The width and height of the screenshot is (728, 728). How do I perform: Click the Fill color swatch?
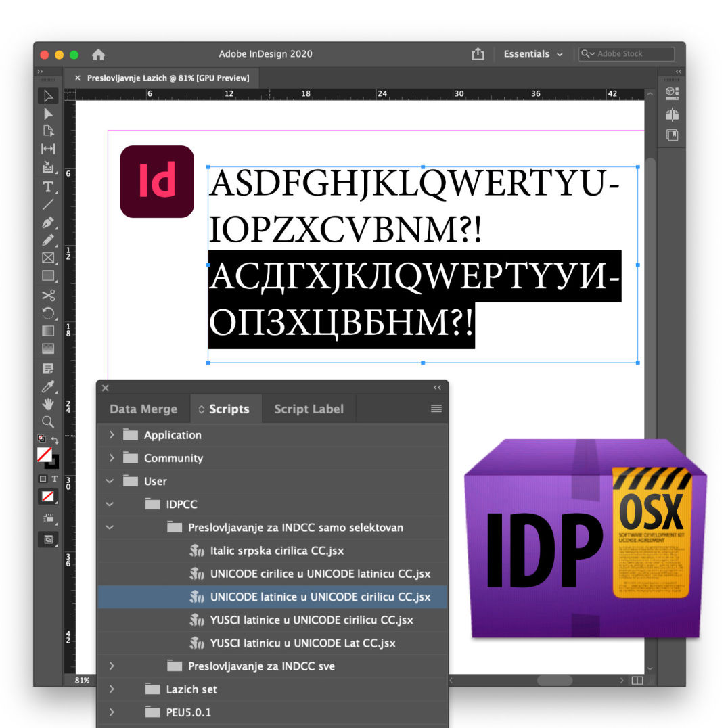click(45, 455)
